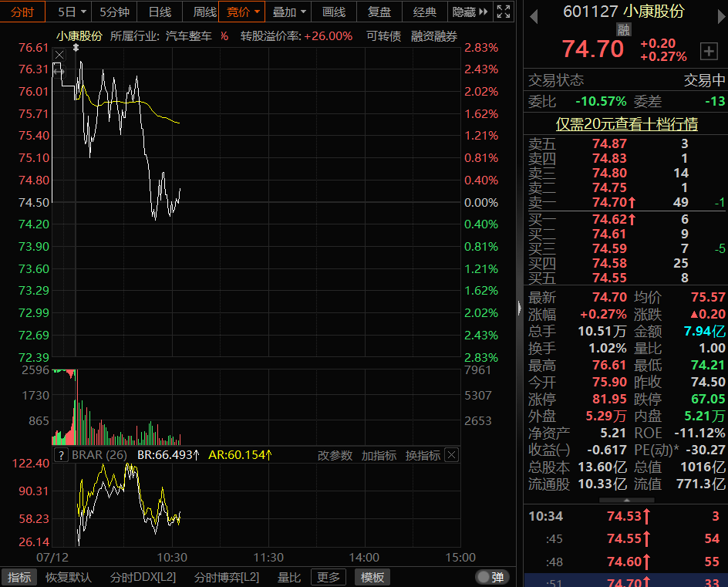
Task: Open BRAR indicator help question mark
Action: tap(61, 454)
